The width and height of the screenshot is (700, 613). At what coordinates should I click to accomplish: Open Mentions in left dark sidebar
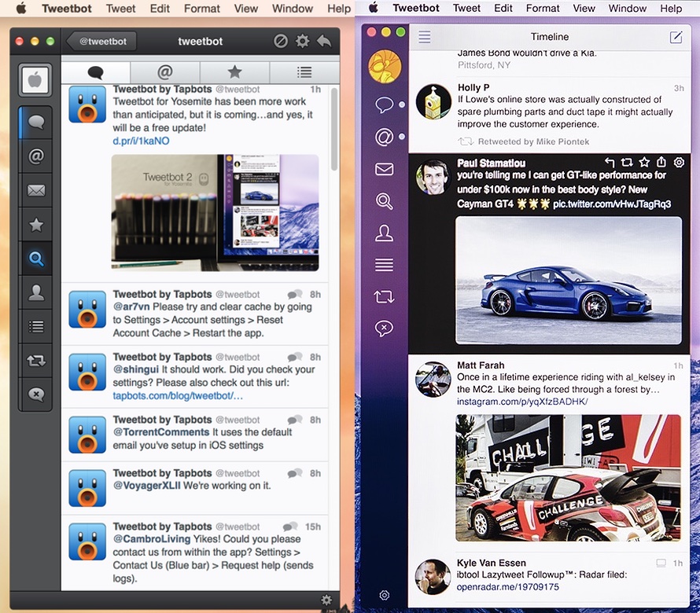click(x=35, y=156)
